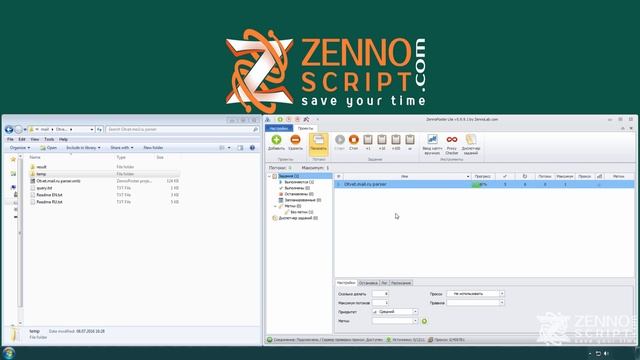
Task: Open the View menu in Explorer
Action: 35,140
